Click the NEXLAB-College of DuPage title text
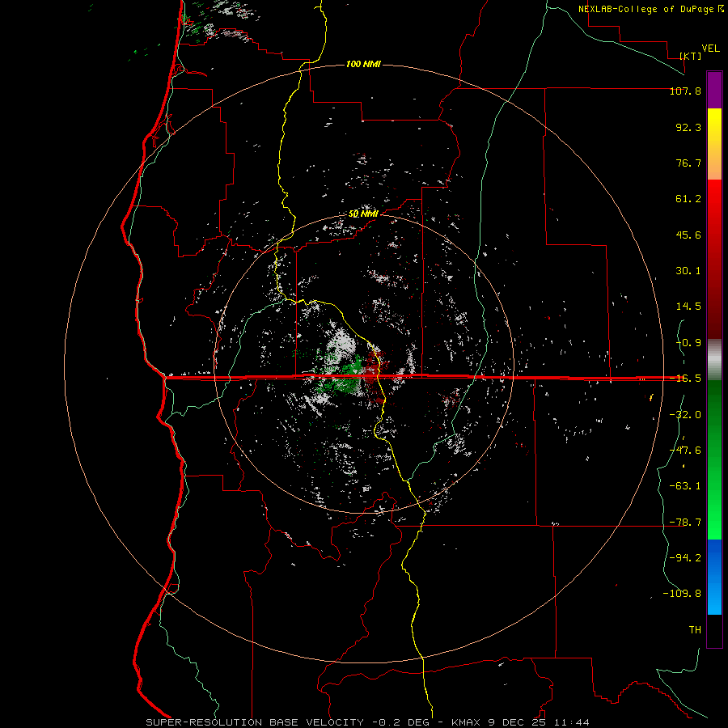Viewport: 728px width, 728px height. point(646,9)
